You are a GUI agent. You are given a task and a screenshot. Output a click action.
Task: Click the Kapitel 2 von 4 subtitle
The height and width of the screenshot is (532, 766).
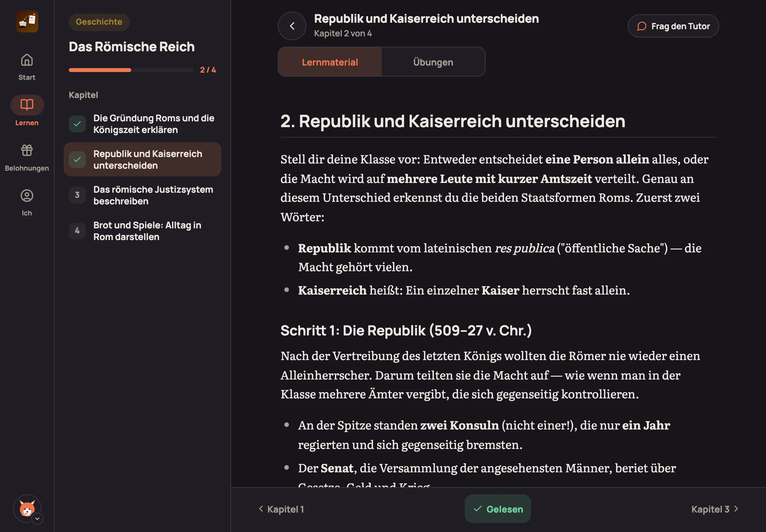pyautogui.click(x=343, y=34)
